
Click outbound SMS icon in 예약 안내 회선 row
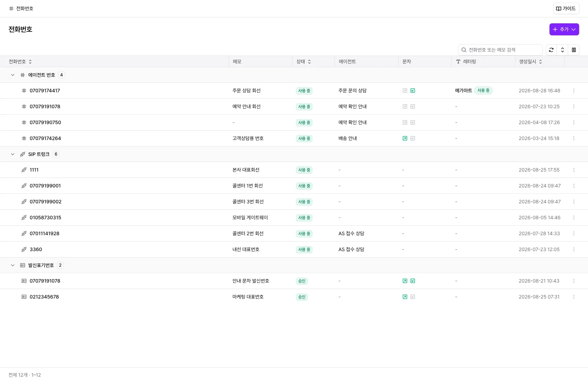coord(405,106)
